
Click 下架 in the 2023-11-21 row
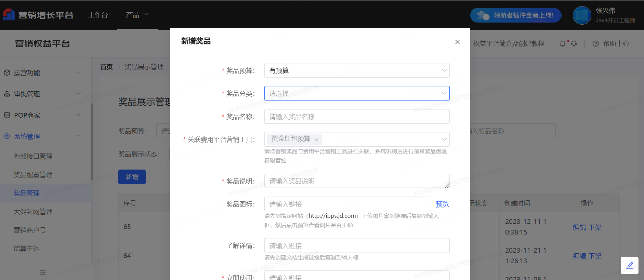point(595,256)
